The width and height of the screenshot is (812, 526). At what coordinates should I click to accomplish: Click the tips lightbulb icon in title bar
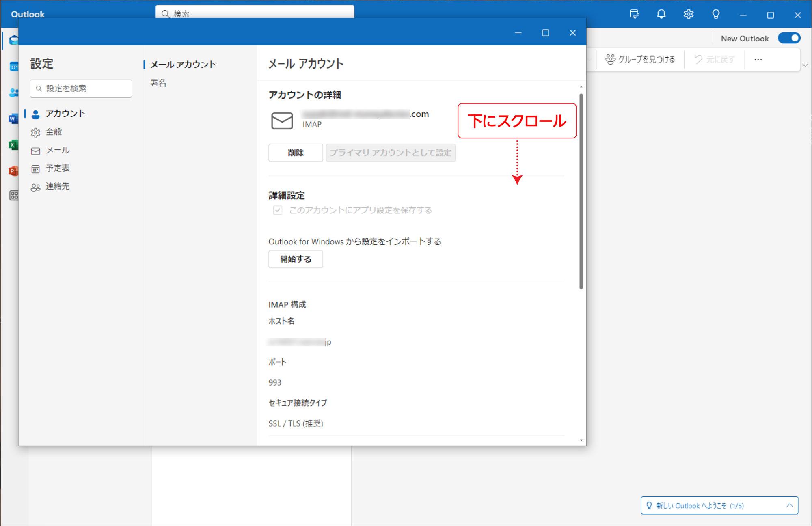point(716,14)
